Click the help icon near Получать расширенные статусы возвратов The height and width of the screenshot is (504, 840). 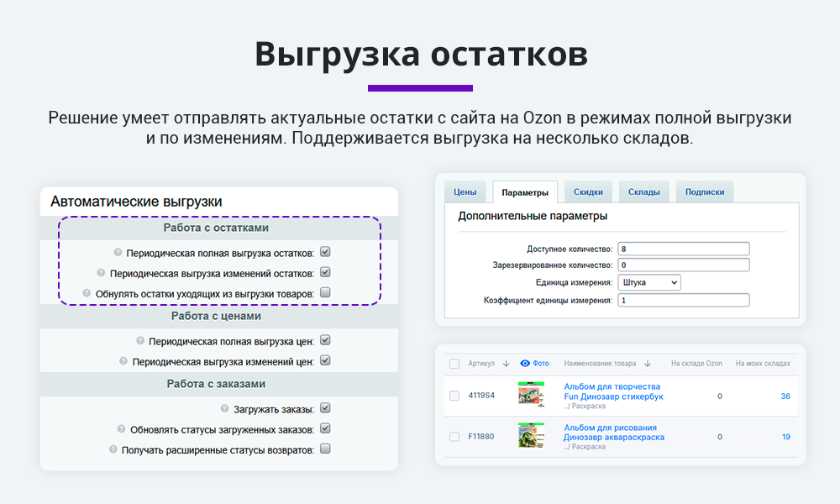click(111, 449)
